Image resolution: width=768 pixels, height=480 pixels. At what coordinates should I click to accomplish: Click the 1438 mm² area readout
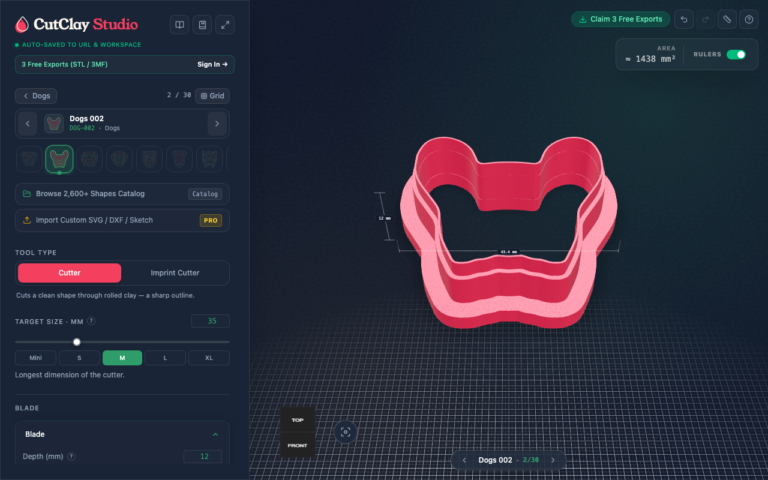(650, 59)
